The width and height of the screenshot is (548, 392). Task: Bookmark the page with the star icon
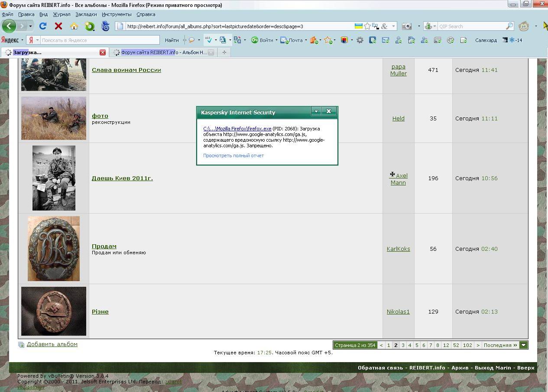(x=367, y=26)
